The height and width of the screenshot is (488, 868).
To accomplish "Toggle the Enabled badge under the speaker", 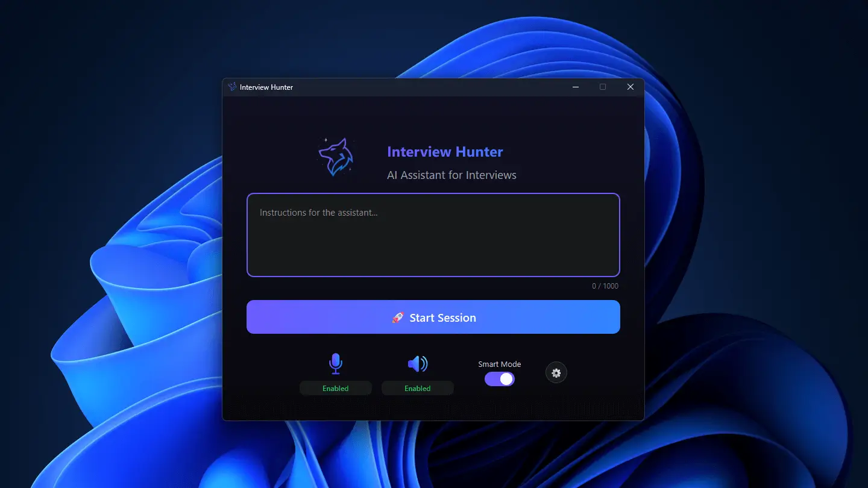I will pyautogui.click(x=417, y=389).
